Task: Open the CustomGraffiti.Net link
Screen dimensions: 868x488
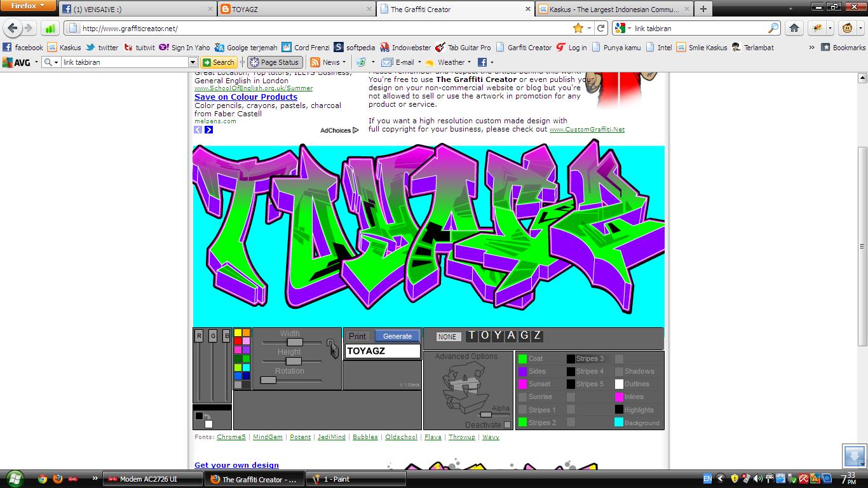Action: (x=587, y=129)
